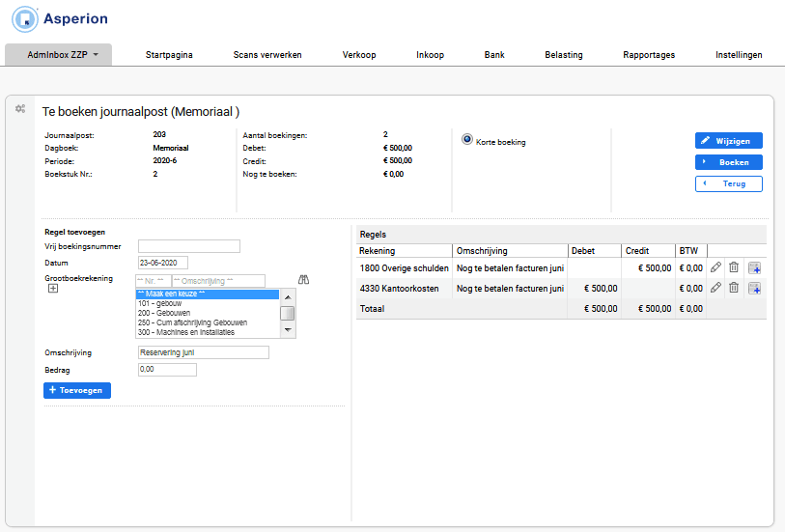Go to Startpagina menu
This screenshot has height=532, width=785.
point(169,54)
